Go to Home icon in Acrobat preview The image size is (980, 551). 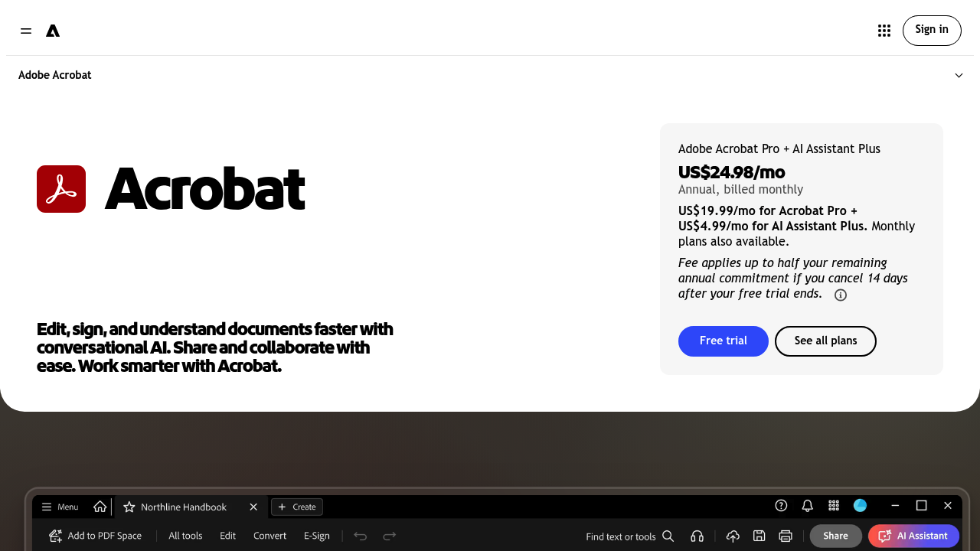(100, 507)
